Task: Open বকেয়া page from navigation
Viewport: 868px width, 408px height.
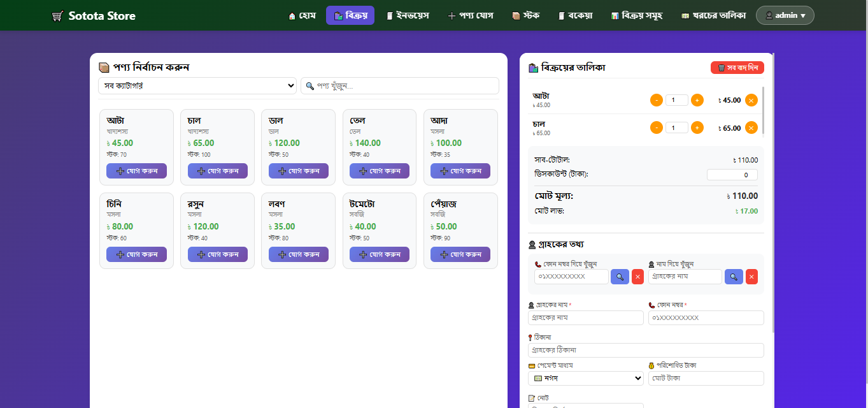Action: tap(575, 15)
